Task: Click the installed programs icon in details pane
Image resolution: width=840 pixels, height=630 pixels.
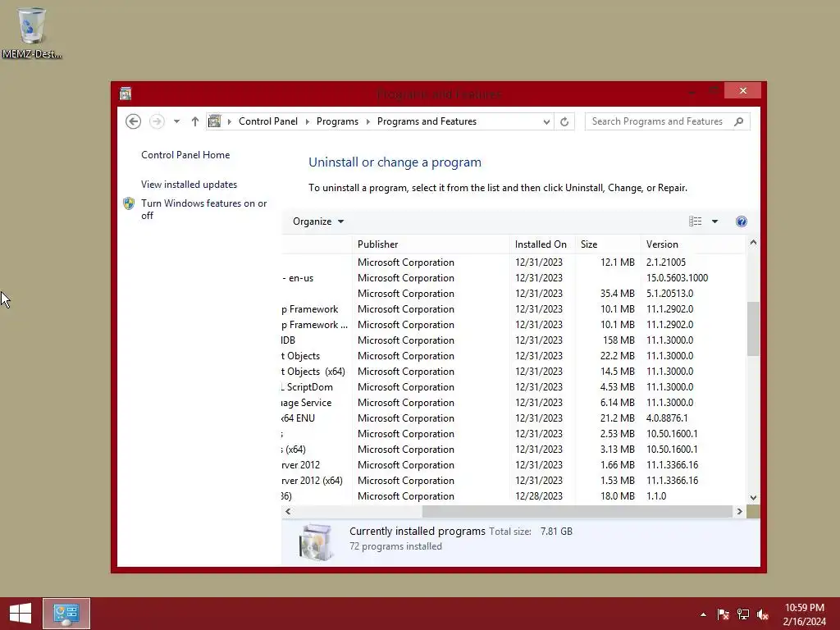Action: pos(316,541)
